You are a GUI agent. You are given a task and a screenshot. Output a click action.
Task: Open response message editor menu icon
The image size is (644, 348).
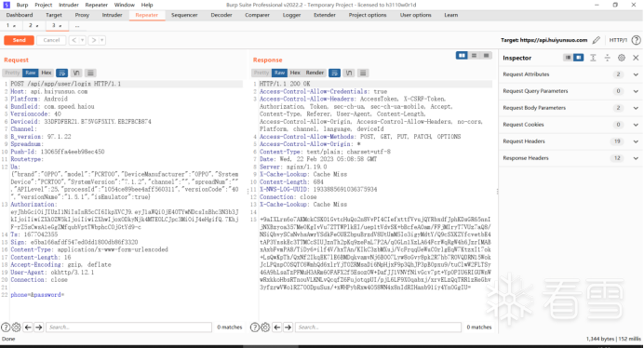363,74
